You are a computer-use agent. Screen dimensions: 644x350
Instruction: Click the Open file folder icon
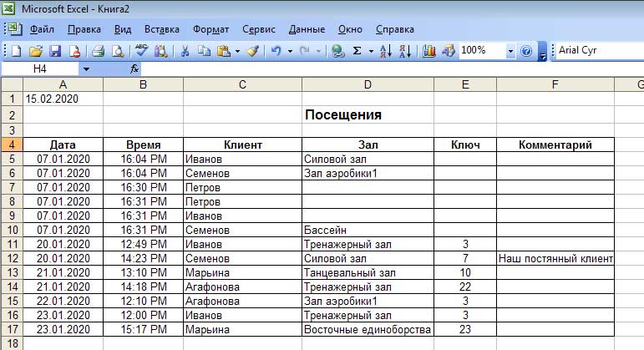[35, 51]
